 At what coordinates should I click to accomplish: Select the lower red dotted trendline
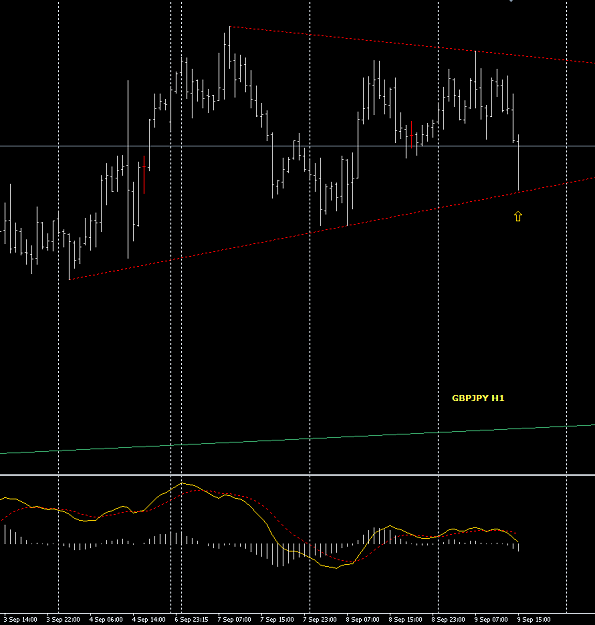point(332,228)
